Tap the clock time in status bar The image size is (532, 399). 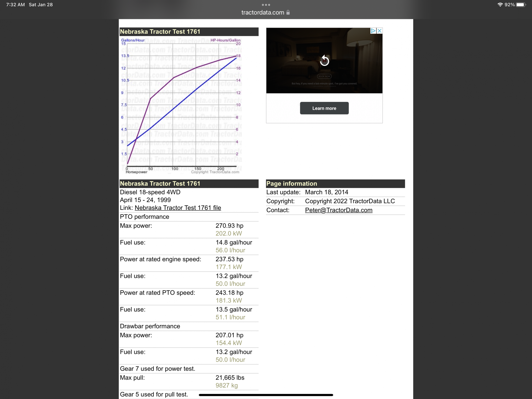coord(15,4)
